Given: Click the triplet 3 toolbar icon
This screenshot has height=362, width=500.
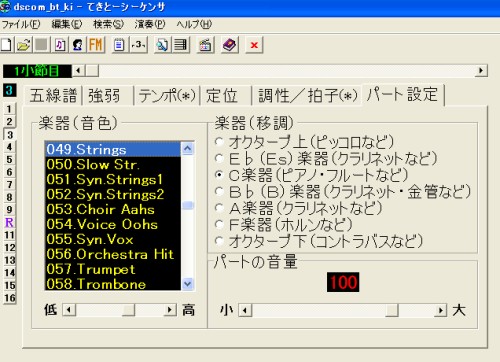Looking at the screenshot, I should click(138, 45).
